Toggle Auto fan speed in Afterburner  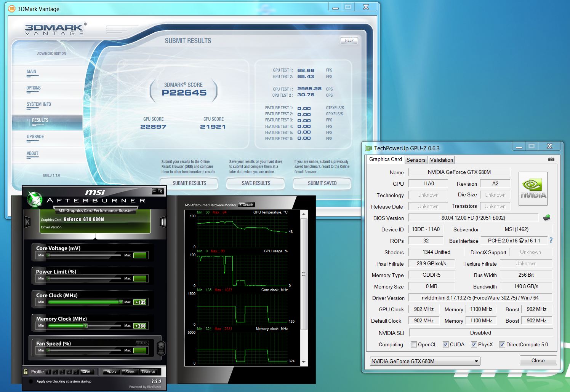tap(142, 343)
